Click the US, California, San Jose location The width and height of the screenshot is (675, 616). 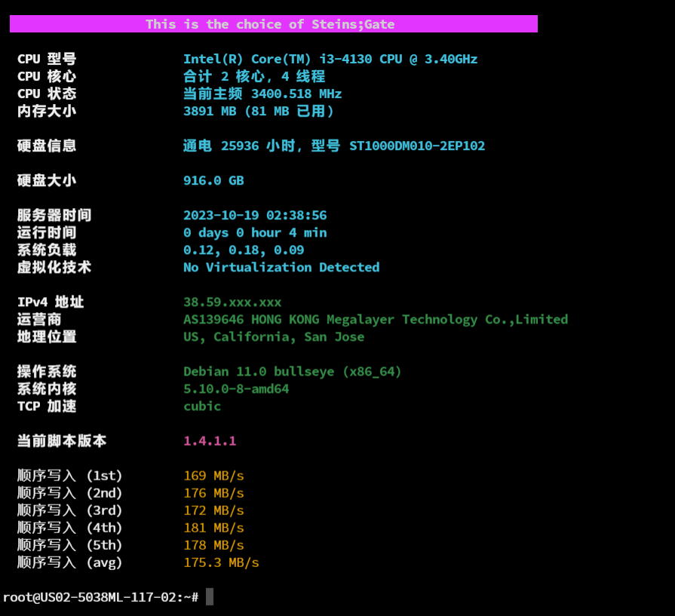coord(274,336)
